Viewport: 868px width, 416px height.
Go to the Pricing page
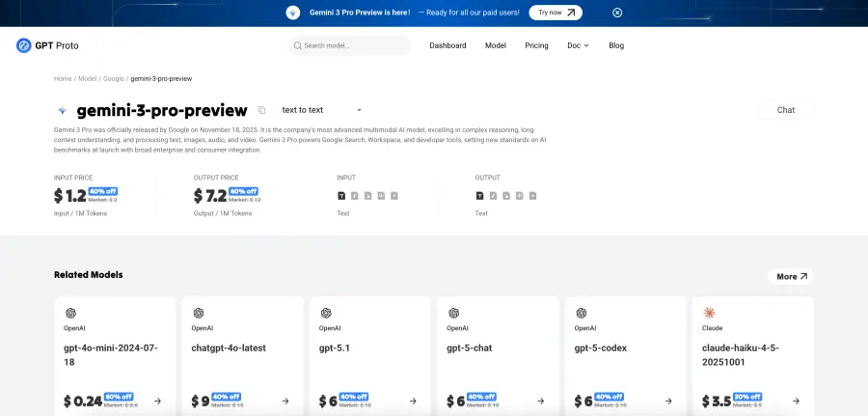[x=536, y=45]
